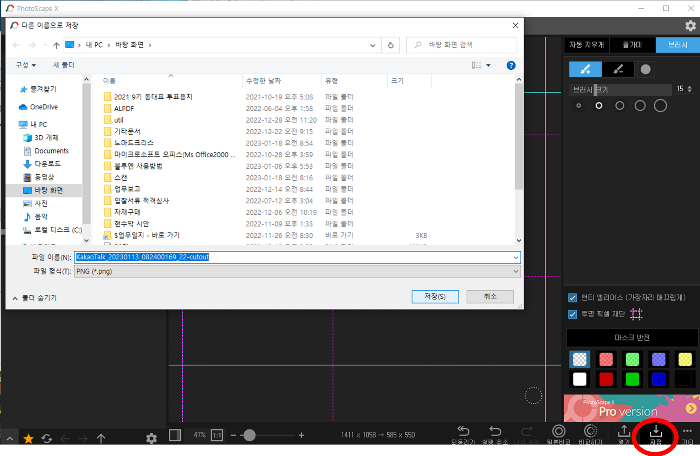Image resolution: width=700 pixels, height=456 pixels.
Task: Open the 기타 three-dot more menu
Action: 688,435
